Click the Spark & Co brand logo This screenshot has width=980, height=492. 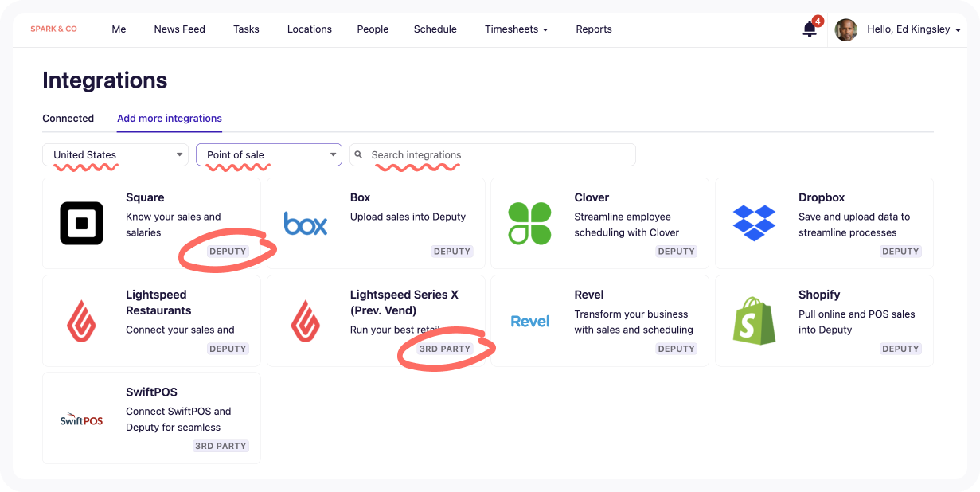(x=53, y=29)
